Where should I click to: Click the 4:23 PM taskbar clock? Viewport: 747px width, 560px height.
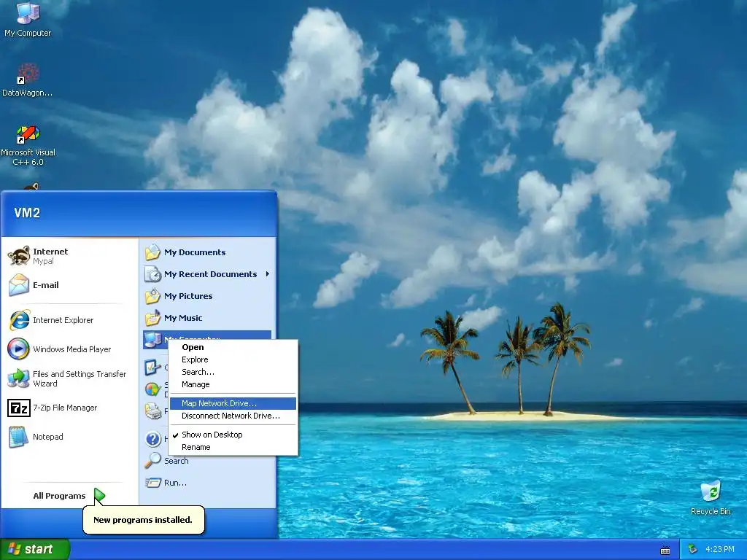pyautogui.click(x=719, y=550)
